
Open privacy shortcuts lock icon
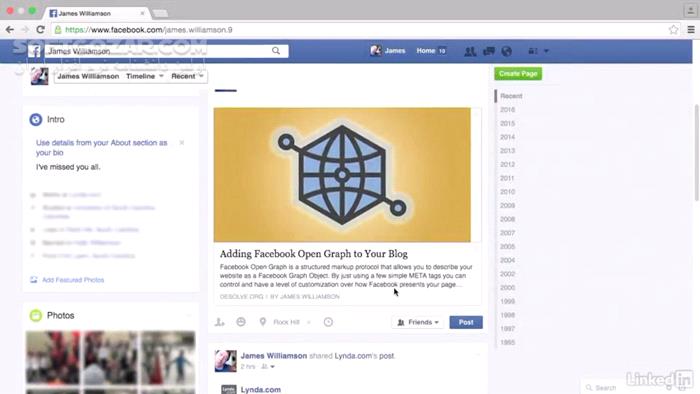pos(533,51)
